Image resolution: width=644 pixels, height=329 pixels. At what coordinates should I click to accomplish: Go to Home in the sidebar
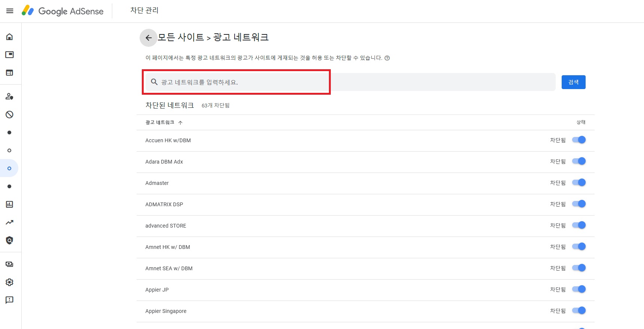(x=9, y=37)
